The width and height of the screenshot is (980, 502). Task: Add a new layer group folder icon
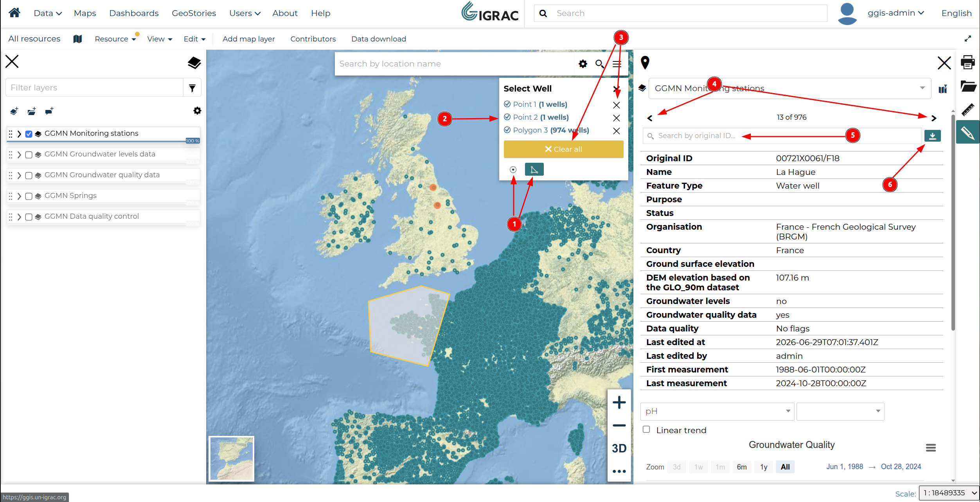tap(32, 111)
